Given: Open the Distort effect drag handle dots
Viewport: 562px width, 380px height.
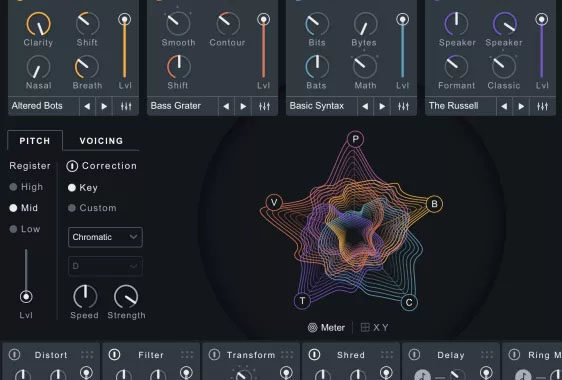Looking at the screenshot, I should click(x=87, y=355).
